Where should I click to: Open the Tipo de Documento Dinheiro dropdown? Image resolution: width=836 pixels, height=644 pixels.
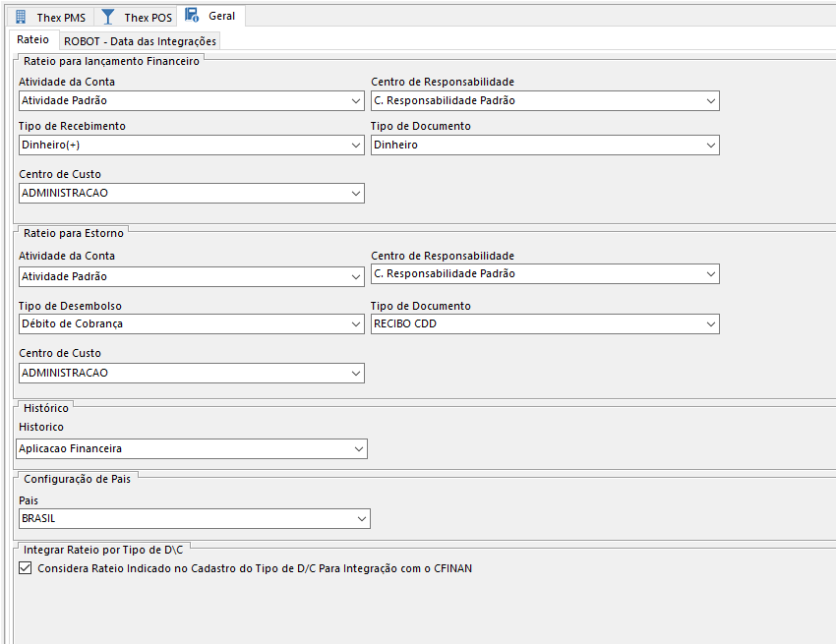(710, 146)
